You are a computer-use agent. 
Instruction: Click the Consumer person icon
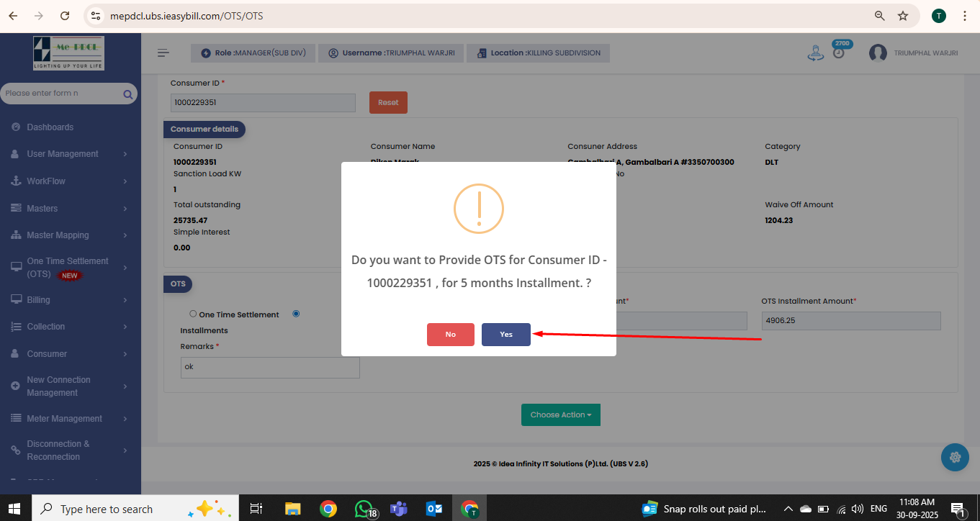pos(16,354)
